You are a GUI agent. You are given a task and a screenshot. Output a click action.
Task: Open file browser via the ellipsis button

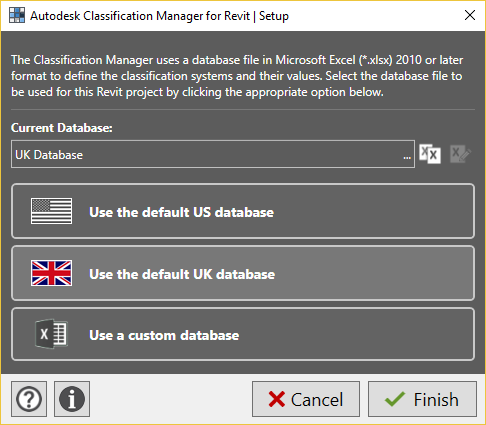[407, 157]
